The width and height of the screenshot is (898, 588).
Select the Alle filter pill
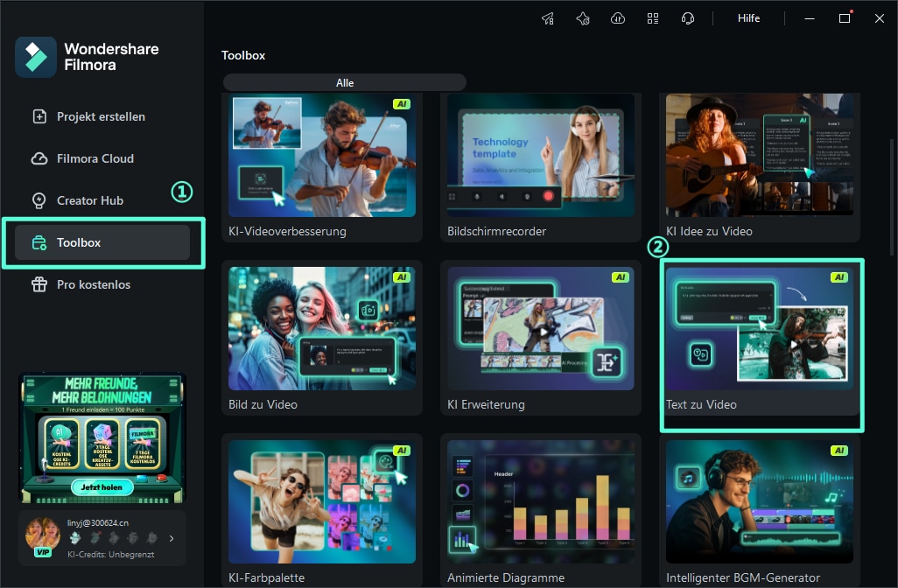pos(344,81)
